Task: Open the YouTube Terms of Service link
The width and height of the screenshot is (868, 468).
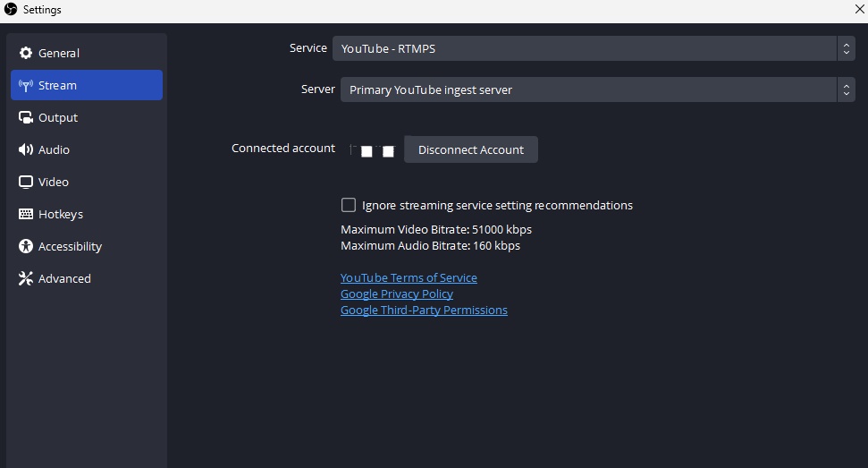Action: 409,278
